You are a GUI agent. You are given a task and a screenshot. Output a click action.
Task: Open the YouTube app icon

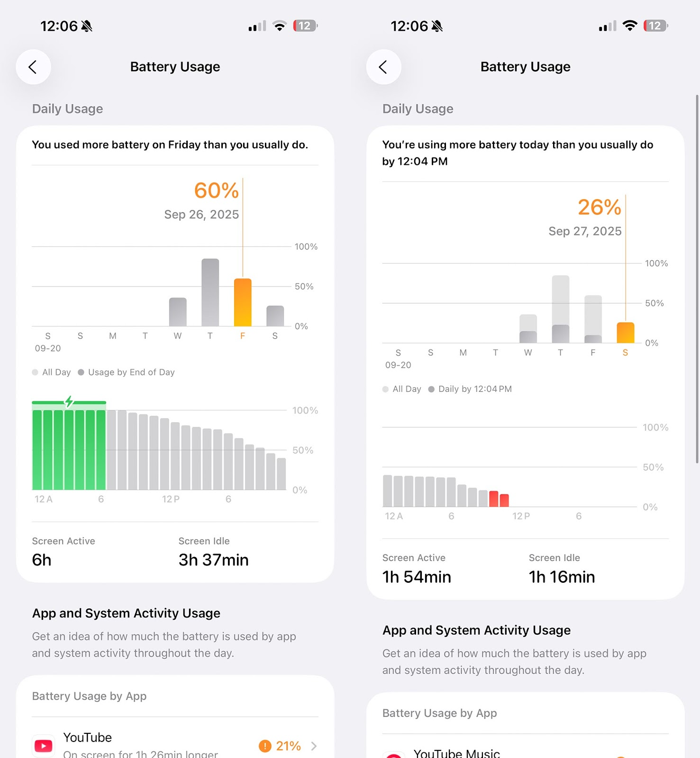tap(43, 746)
